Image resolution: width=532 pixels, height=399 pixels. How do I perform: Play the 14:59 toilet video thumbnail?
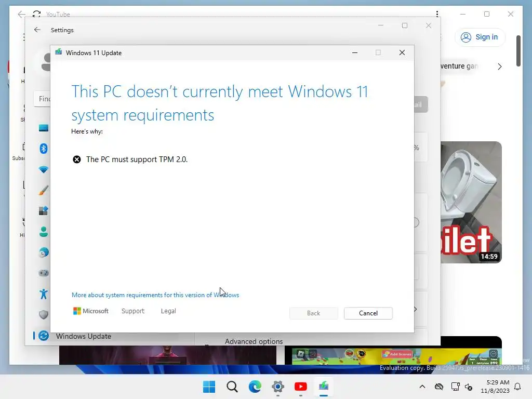(471, 202)
